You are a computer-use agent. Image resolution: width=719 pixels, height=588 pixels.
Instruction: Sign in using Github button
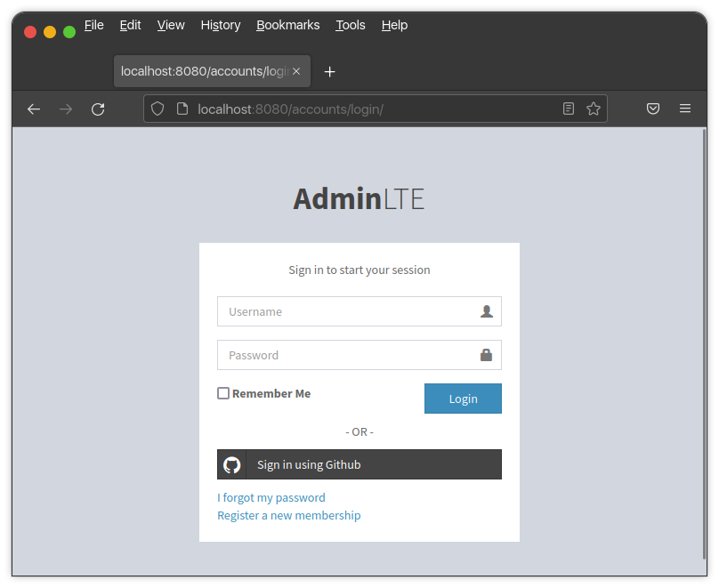tap(359, 464)
